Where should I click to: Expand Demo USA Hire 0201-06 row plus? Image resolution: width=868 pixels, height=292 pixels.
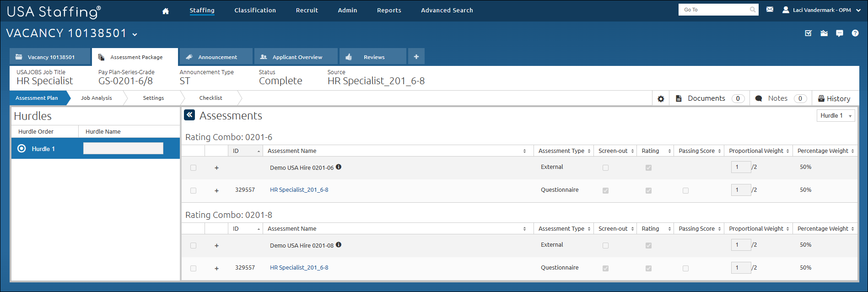216,168
